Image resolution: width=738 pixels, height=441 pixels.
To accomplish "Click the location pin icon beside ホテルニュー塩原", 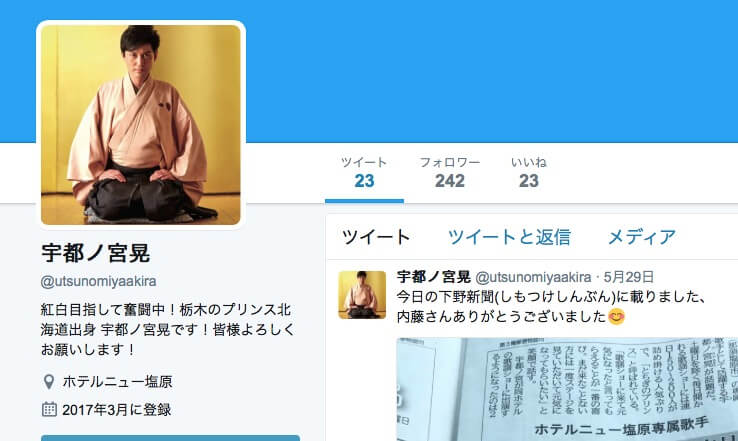I will (x=48, y=382).
